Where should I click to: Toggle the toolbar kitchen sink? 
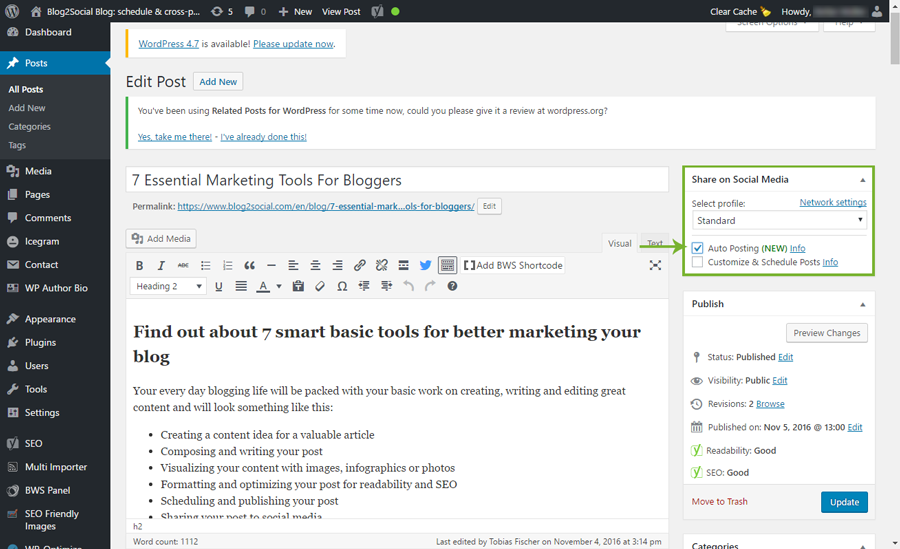point(447,265)
